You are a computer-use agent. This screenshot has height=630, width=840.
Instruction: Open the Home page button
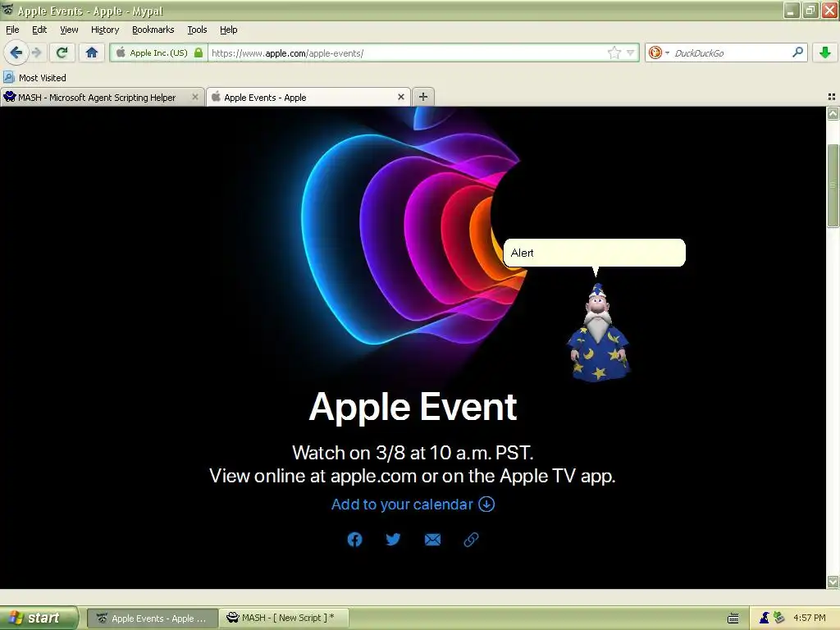coord(92,52)
